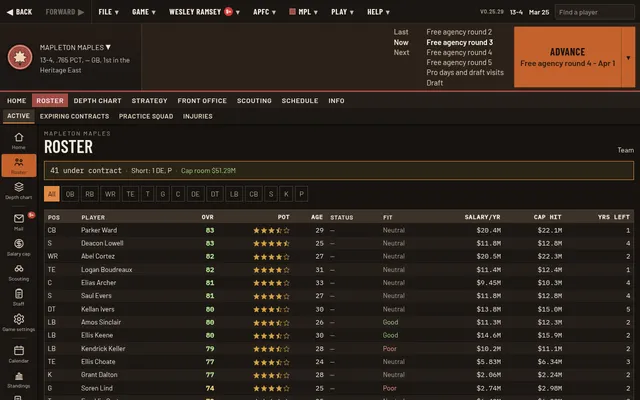Go Back with the arrow button

pos(19,12)
